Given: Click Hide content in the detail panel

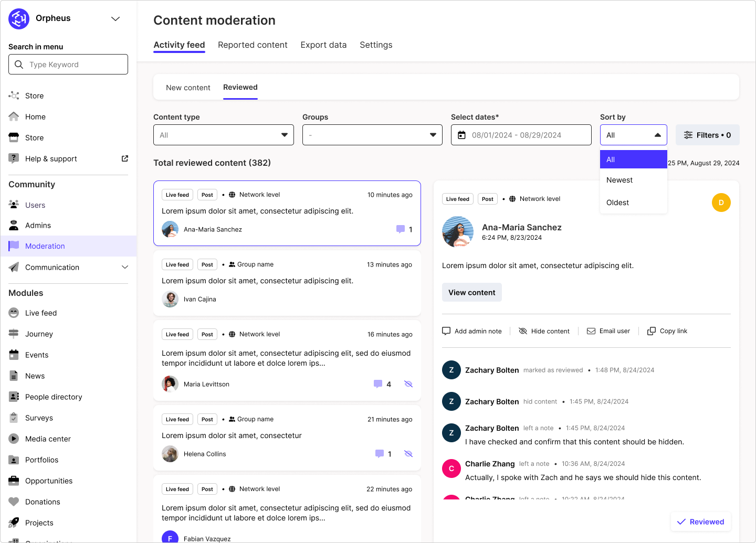Looking at the screenshot, I should point(544,331).
